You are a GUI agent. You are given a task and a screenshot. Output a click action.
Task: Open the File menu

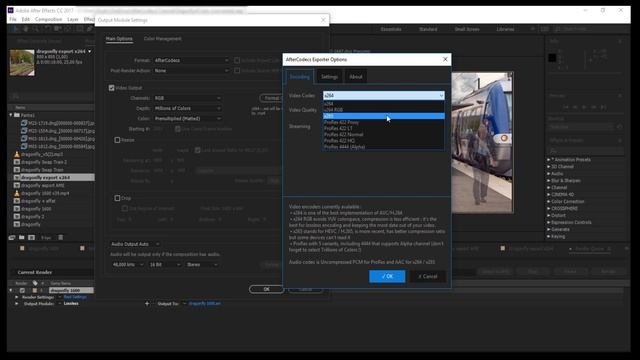point(13,19)
